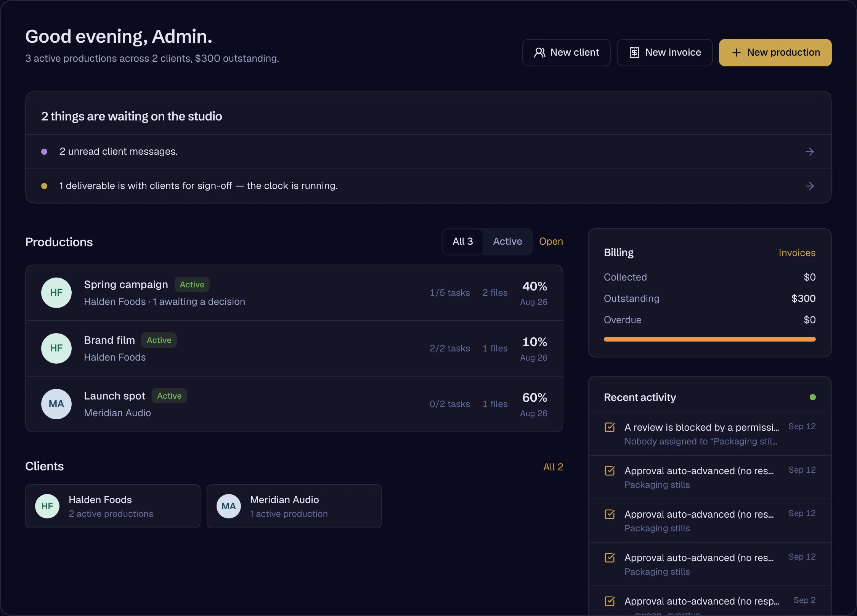The width and height of the screenshot is (857, 616).
Task: Click purple dot next to unread messages
Action: coord(44,152)
